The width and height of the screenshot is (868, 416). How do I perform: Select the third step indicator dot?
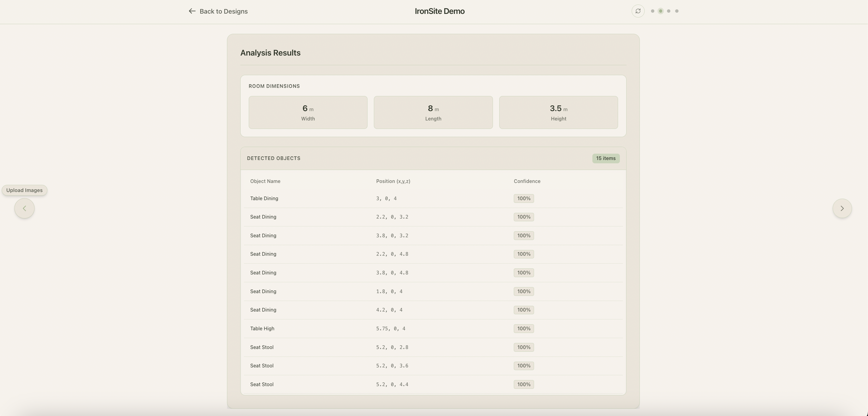click(x=669, y=11)
